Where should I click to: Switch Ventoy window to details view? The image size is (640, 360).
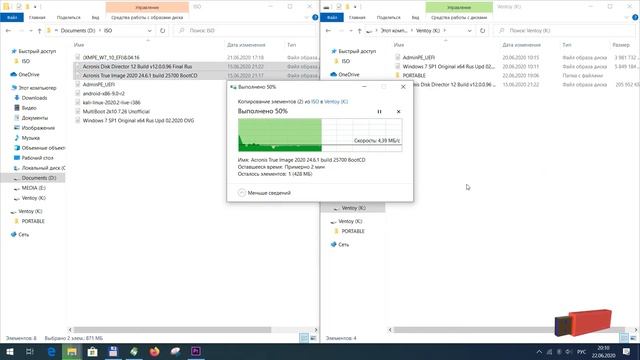tap(624, 338)
